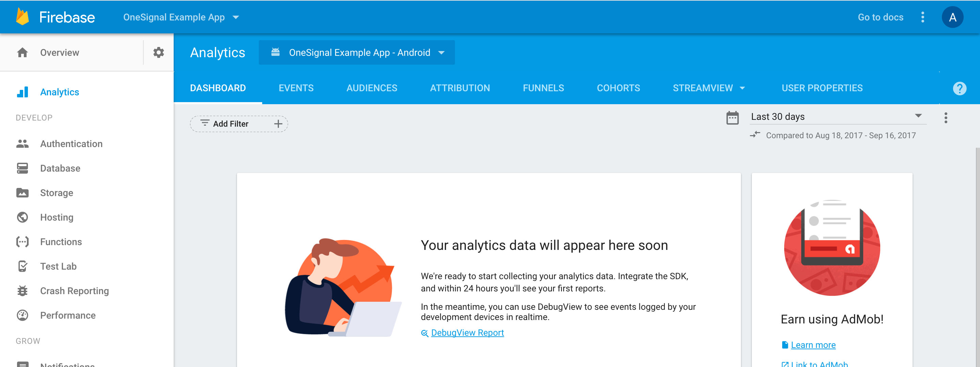Image resolution: width=980 pixels, height=367 pixels.
Task: Open the Go to docs link
Action: [x=880, y=17]
